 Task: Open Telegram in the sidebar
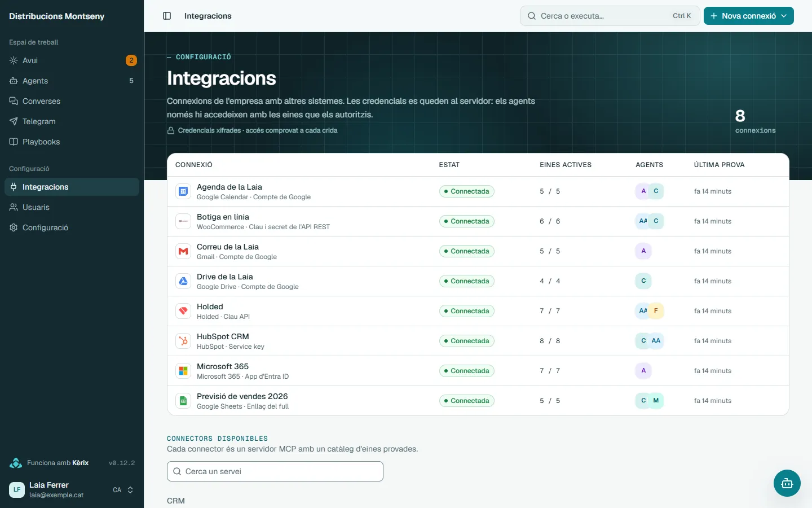coord(72,121)
